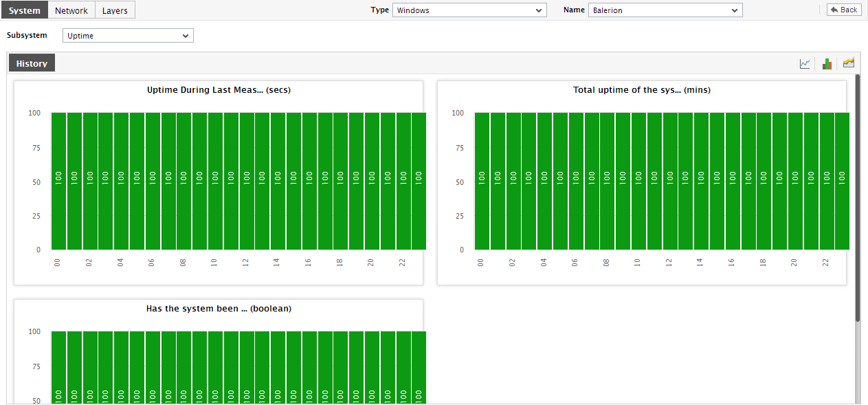The image size is (868, 405).
Task: Select the 00 hour bar in Uptime During Last Meas chart
Action: click(x=58, y=181)
